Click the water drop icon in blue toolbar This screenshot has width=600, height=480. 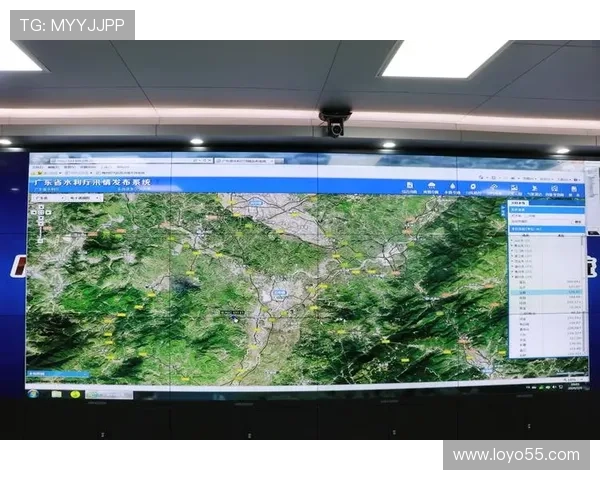[453, 187]
